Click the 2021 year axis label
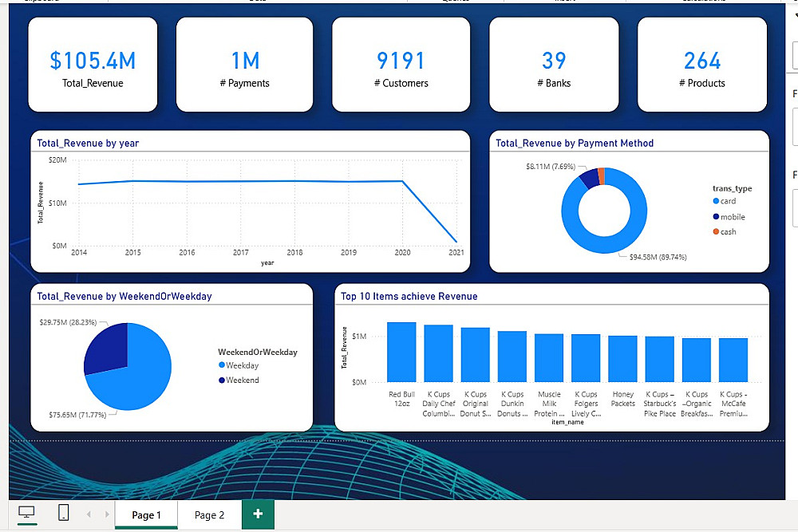The image size is (798, 532). (x=456, y=252)
